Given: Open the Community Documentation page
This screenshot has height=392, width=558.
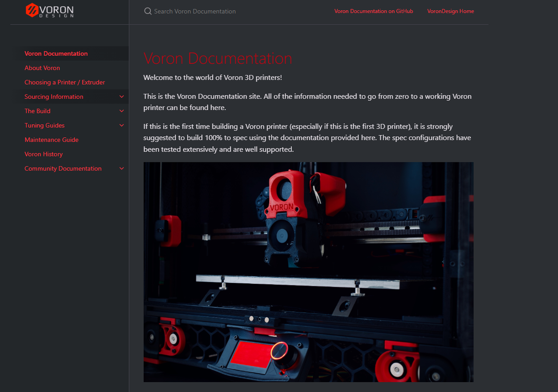Looking at the screenshot, I should pyautogui.click(x=63, y=169).
